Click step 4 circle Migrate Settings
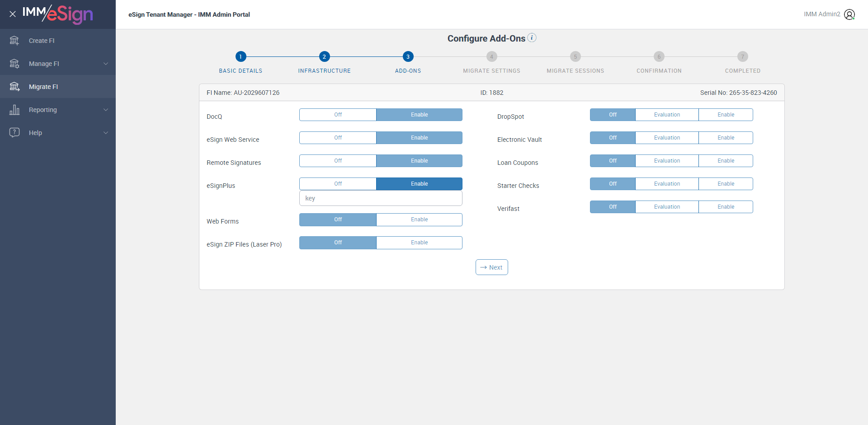This screenshot has height=425, width=868. [491, 56]
